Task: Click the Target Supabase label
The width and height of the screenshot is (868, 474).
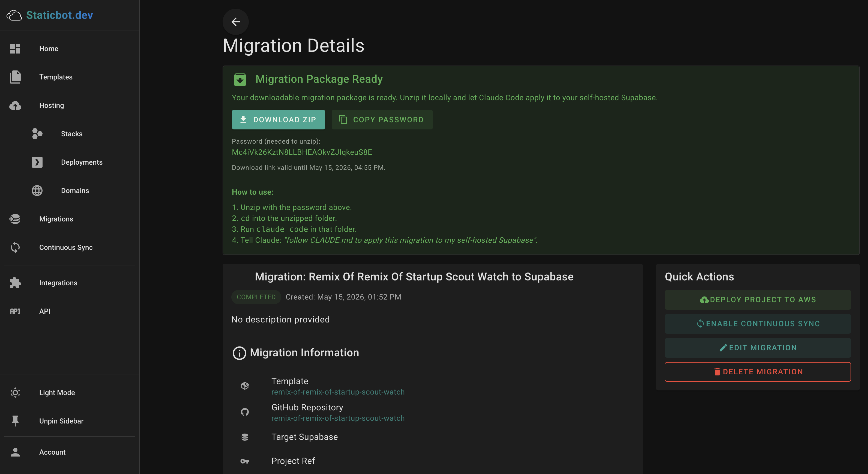Action: click(305, 437)
